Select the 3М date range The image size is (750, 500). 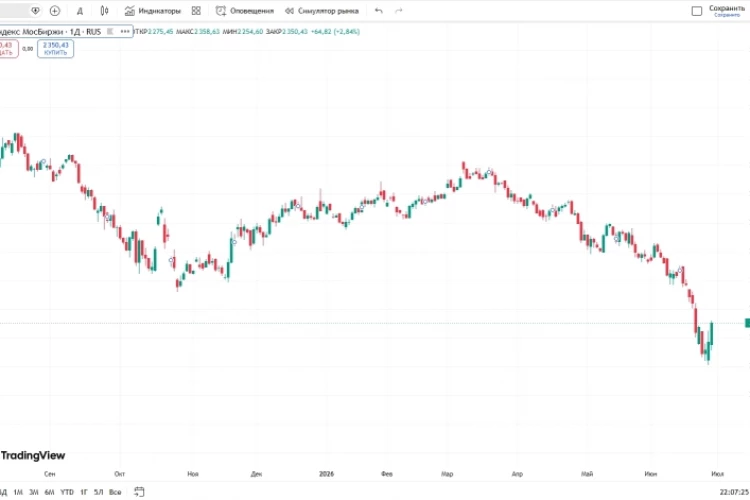click(x=34, y=492)
